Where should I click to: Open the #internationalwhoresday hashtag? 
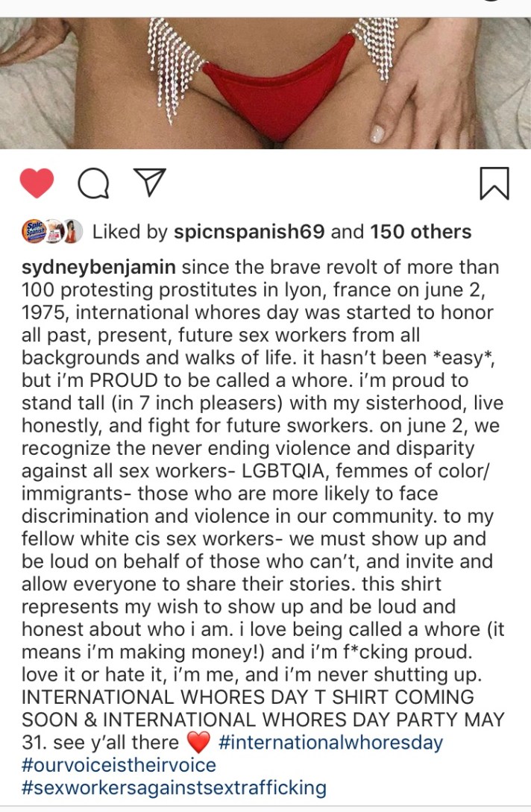coord(330,743)
